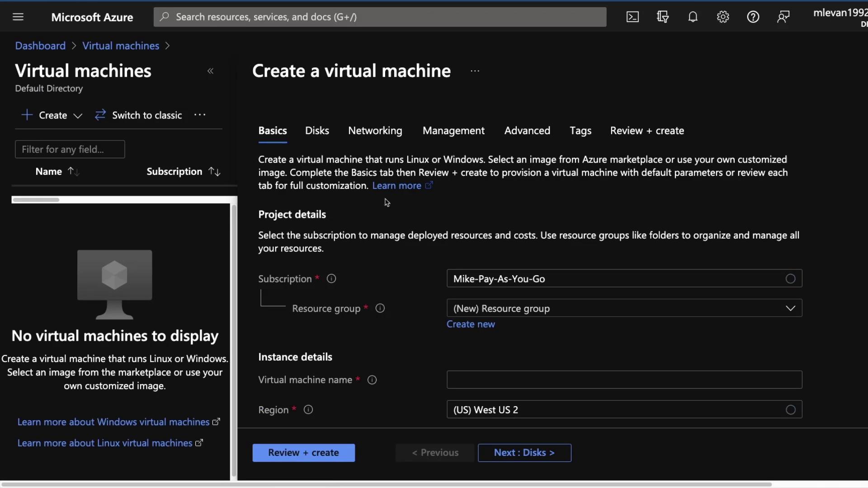This screenshot has height=488, width=868.
Task: Launch Cloud Shell from the top bar
Action: (x=632, y=17)
